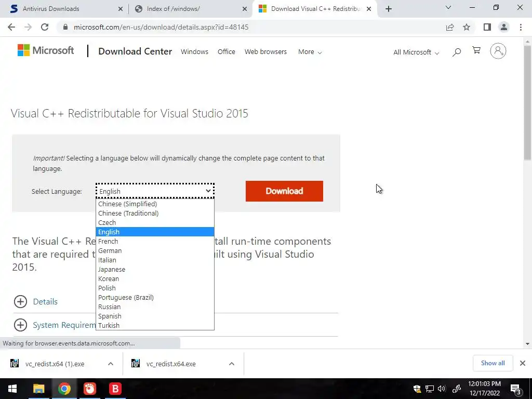Image resolution: width=532 pixels, height=399 pixels.
Task: Pick German from the language list
Action: point(155,251)
